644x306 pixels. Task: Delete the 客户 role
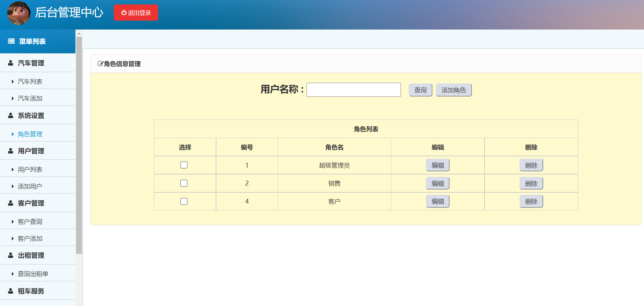coord(531,202)
